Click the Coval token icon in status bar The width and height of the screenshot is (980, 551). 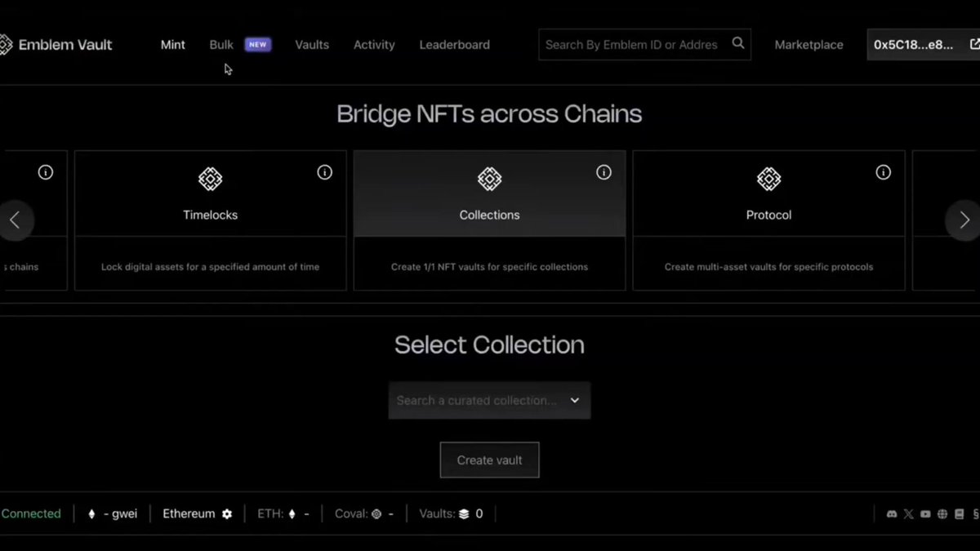click(376, 514)
